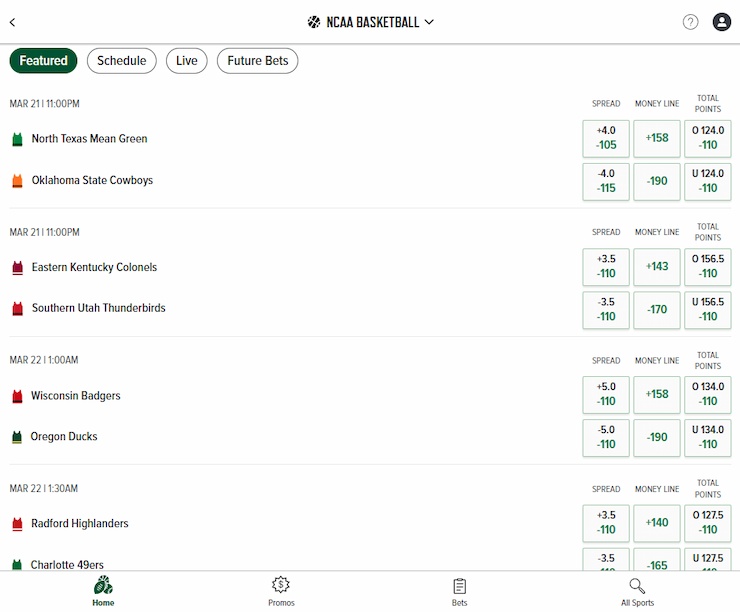Click the basketball icon beside NCAA Basketball
The width and height of the screenshot is (740, 612).
[314, 22]
